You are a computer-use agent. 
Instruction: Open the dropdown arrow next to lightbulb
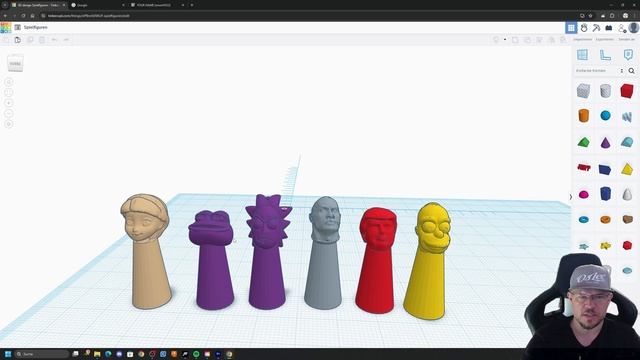click(x=505, y=40)
